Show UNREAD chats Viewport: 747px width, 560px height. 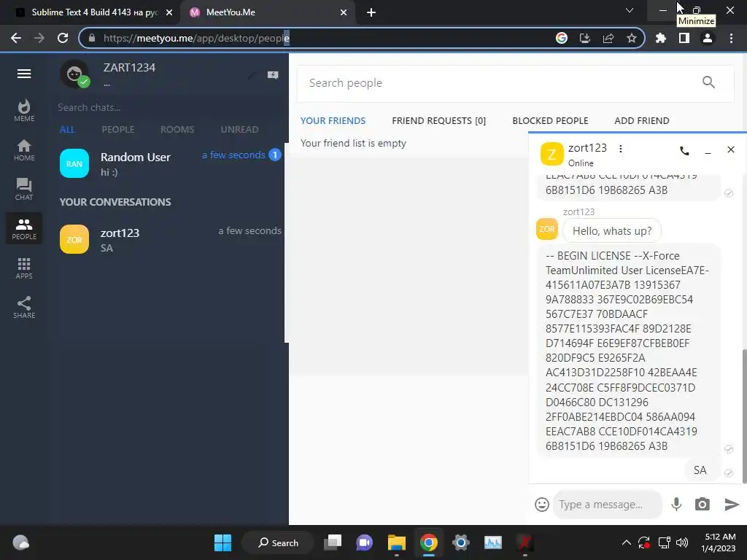tap(239, 130)
